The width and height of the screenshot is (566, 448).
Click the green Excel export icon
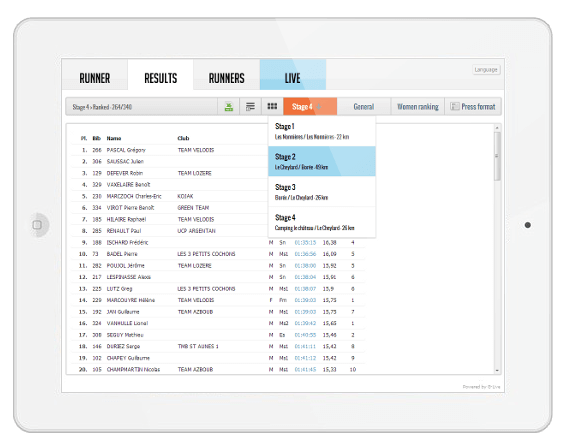click(229, 106)
